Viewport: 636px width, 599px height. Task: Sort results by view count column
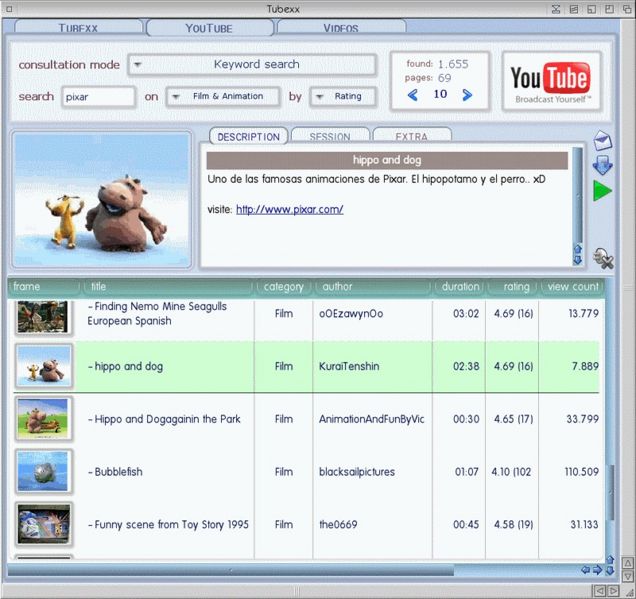[x=573, y=287]
